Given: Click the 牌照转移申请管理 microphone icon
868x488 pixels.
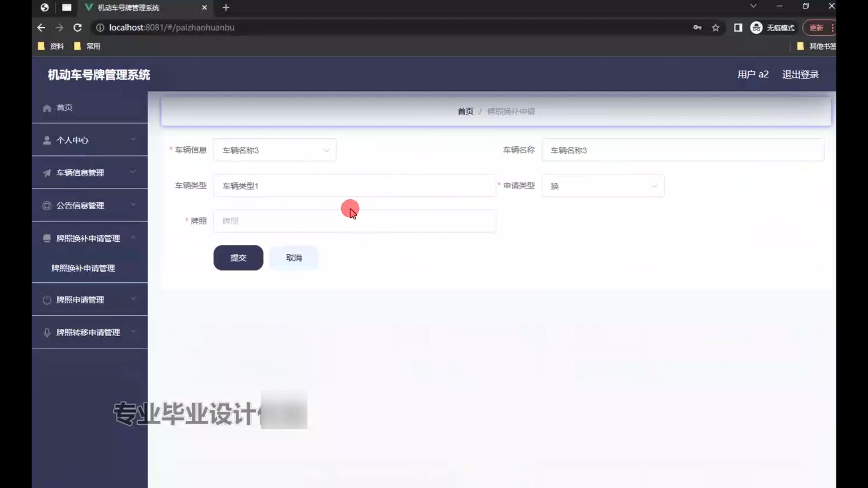Looking at the screenshot, I should [47, 333].
